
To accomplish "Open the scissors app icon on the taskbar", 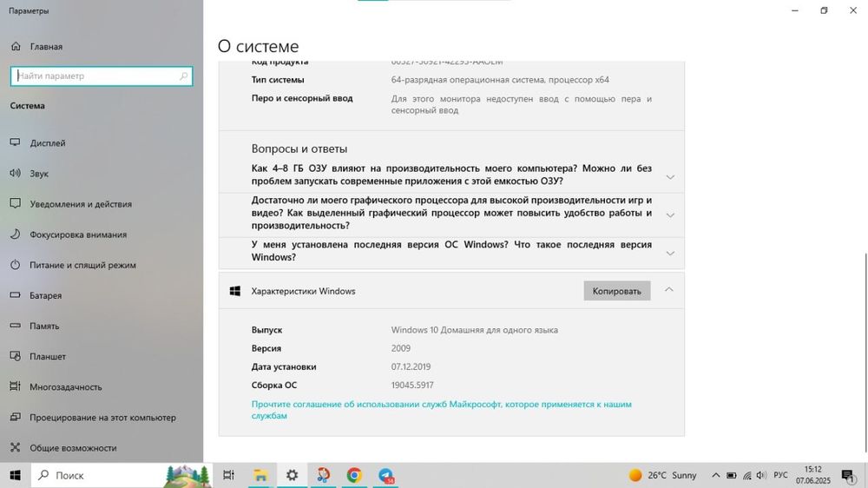I will click(323, 475).
